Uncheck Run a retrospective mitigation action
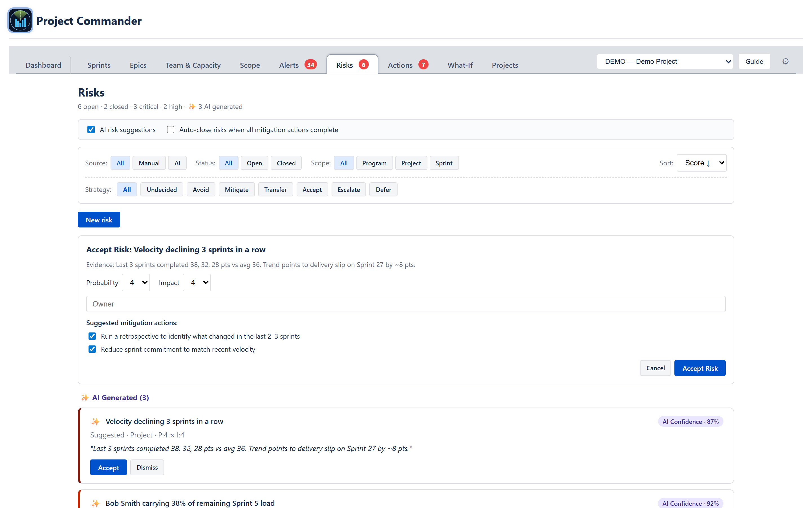This screenshot has width=812, height=508. tap(92, 336)
